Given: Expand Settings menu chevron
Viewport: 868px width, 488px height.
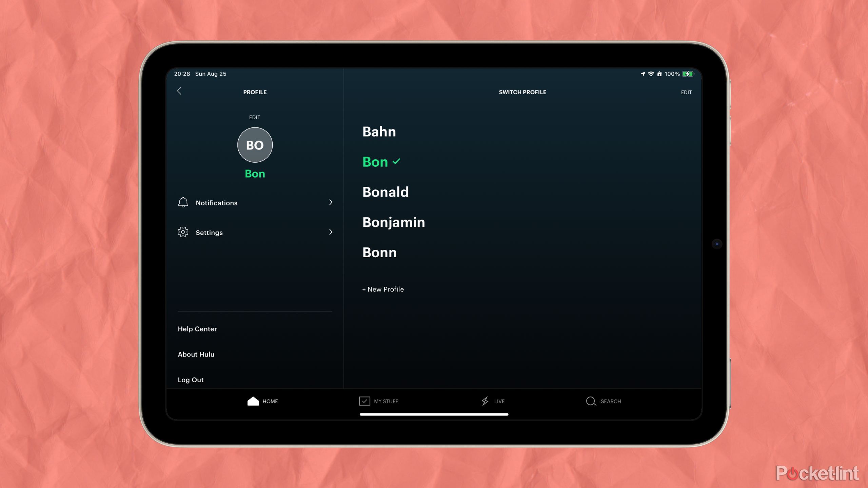Looking at the screenshot, I should [x=330, y=232].
